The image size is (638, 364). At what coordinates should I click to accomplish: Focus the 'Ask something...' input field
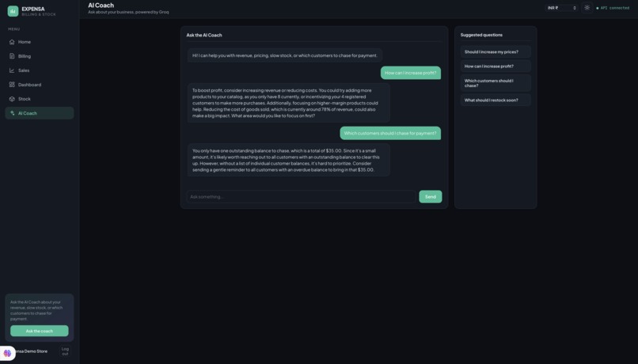pos(301,197)
